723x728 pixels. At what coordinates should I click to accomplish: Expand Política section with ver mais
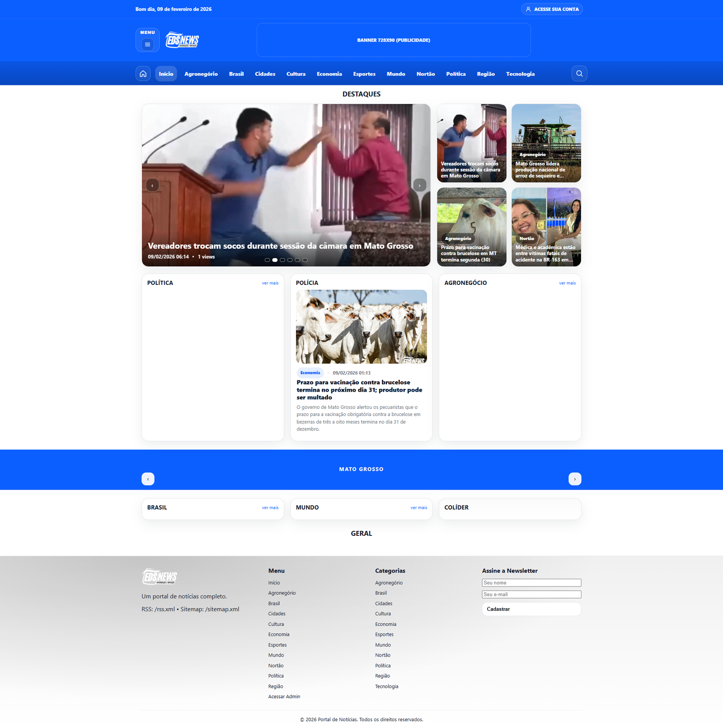click(x=270, y=283)
